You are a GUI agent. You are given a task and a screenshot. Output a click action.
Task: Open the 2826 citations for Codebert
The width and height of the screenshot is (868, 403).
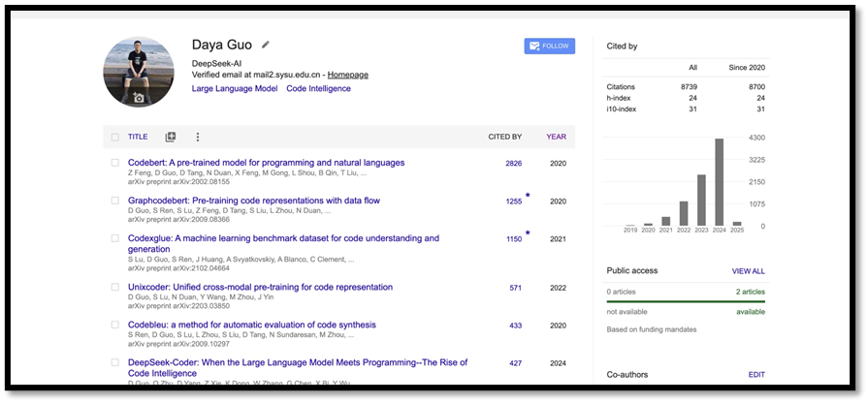tap(513, 164)
